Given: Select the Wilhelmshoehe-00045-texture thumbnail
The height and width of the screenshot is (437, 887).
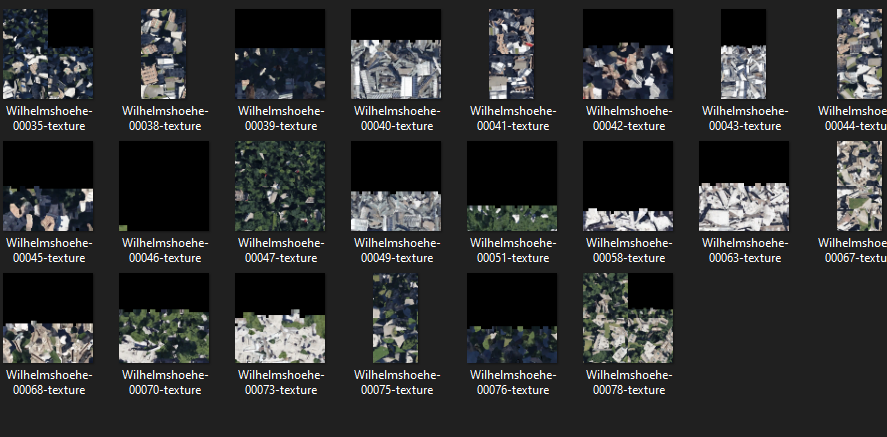Looking at the screenshot, I should click(x=48, y=186).
